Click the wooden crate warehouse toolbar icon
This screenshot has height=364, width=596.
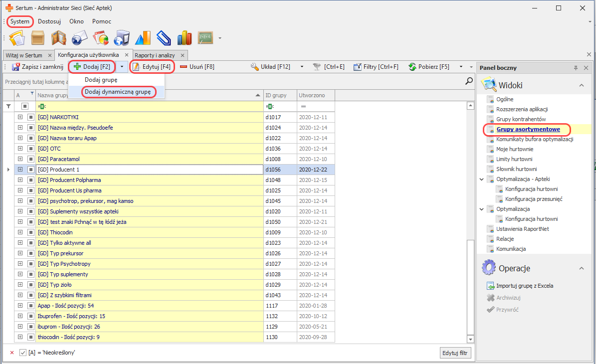pos(38,38)
